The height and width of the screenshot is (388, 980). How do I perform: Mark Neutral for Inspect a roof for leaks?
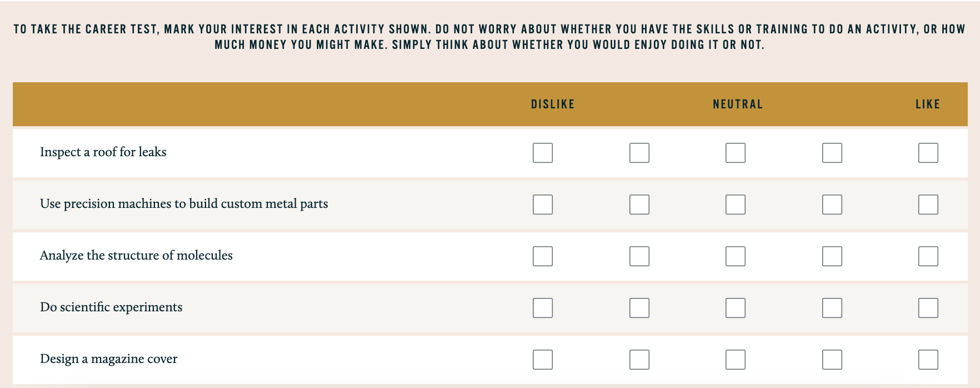point(736,153)
